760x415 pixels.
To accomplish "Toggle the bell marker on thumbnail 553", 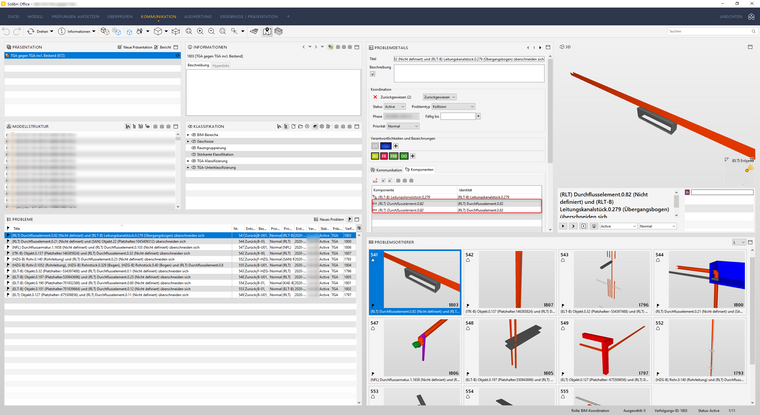I will 373,397.
